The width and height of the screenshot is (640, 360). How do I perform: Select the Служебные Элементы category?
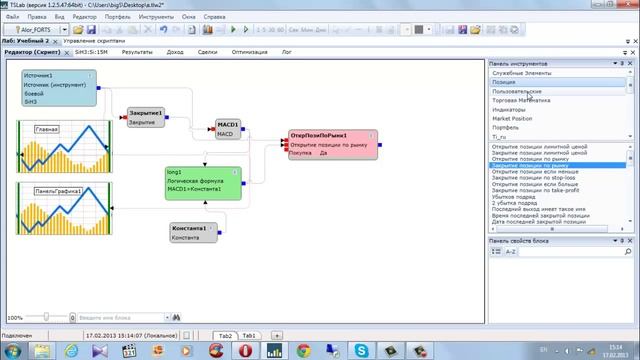522,73
